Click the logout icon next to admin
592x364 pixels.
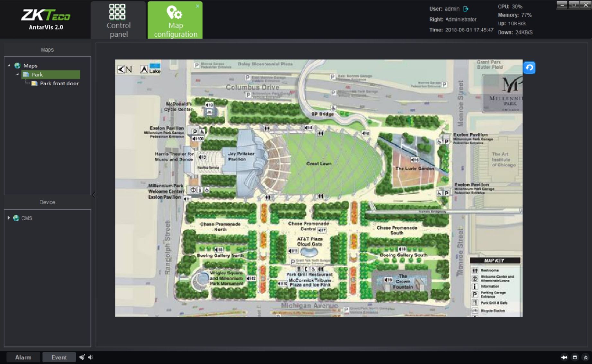tap(466, 9)
